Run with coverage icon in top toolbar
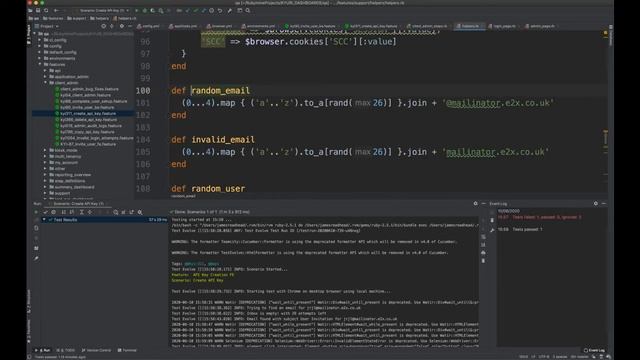Image resolution: width=640 pixels, height=360 pixels. 153,11
